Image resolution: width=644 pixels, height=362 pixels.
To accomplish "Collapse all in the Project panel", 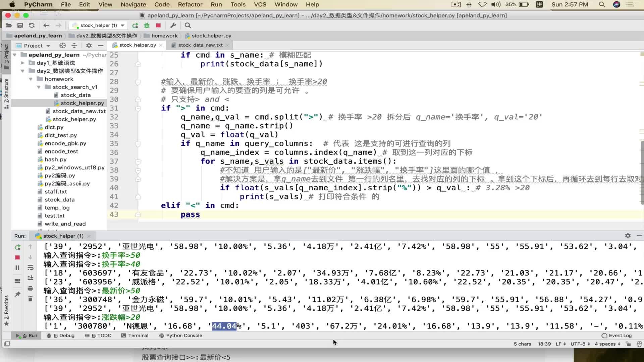I will 74,46.
